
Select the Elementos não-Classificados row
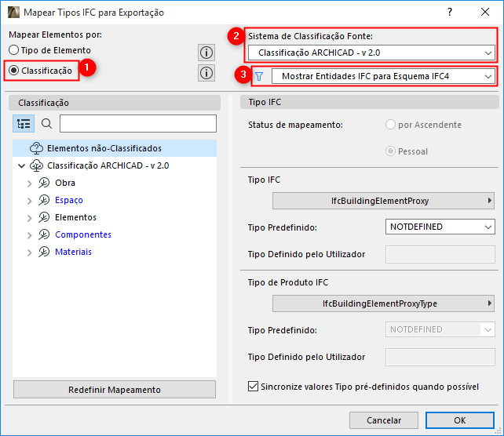click(115, 148)
